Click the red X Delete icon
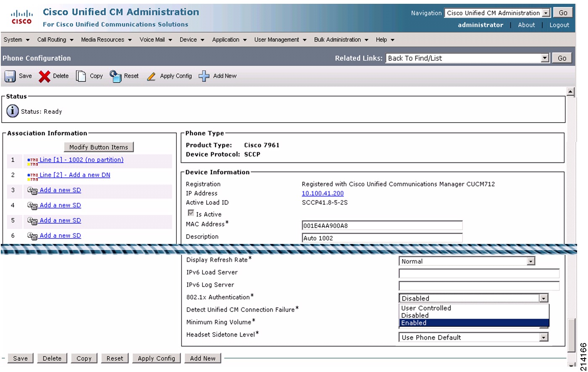588x372 pixels. (45, 76)
